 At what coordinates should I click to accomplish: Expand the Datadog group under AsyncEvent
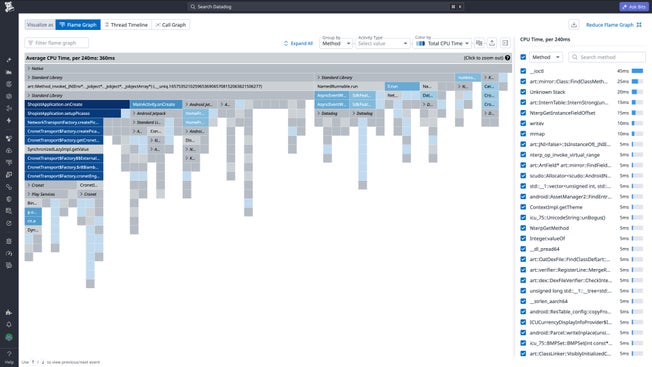[x=319, y=113]
